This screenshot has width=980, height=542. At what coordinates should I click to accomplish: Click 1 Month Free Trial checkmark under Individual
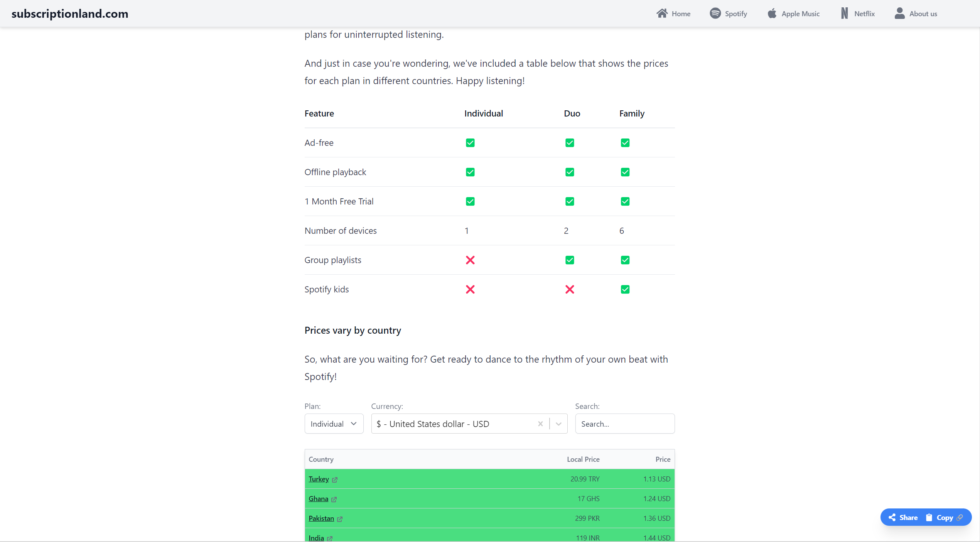click(470, 201)
